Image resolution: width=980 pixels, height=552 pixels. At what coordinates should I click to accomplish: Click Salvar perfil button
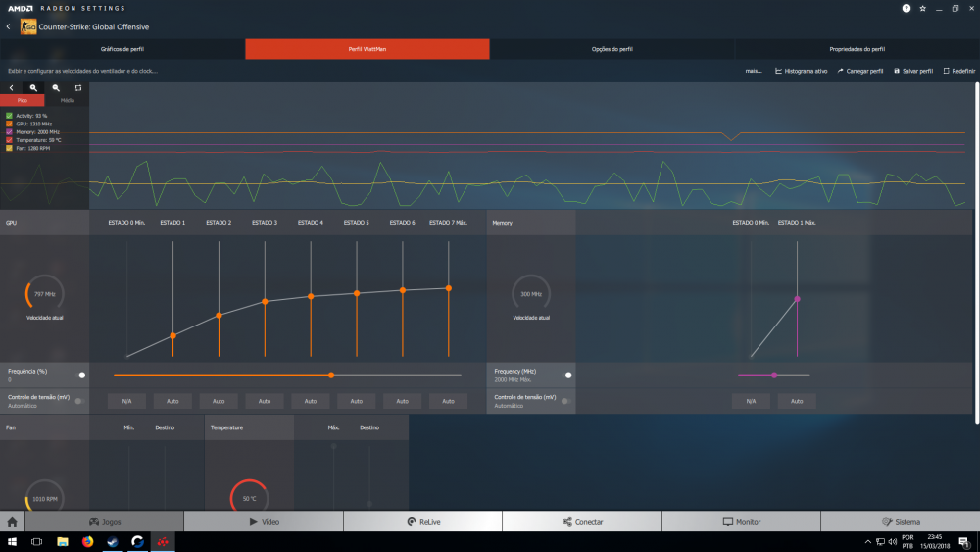[913, 71]
